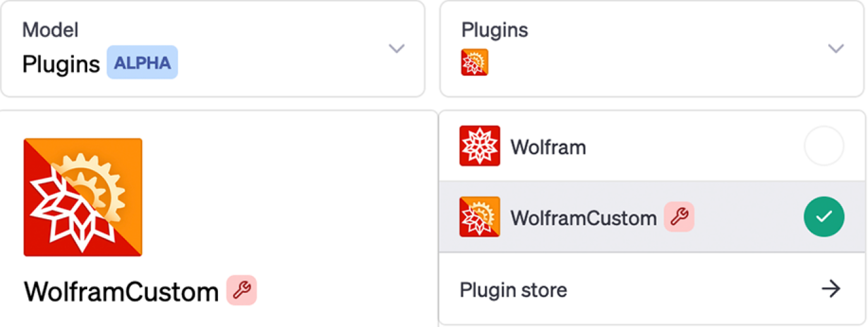Choose the WolframCustom list entry label
This screenshot has height=327, width=868.
[x=584, y=218]
